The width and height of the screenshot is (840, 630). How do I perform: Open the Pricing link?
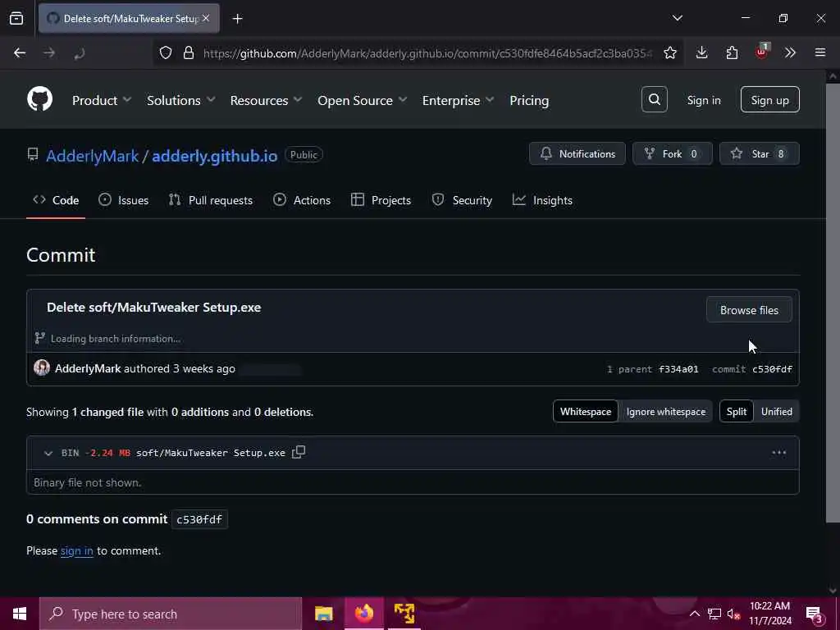click(x=529, y=100)
